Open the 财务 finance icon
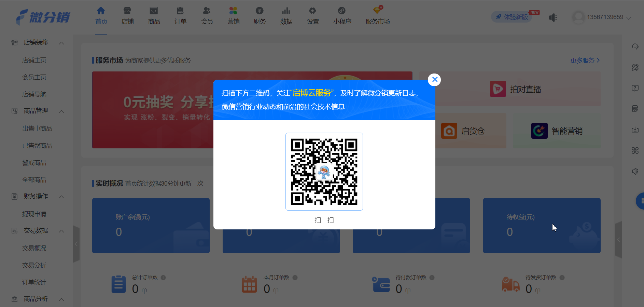The image size is (644, 307). [260, 11]
